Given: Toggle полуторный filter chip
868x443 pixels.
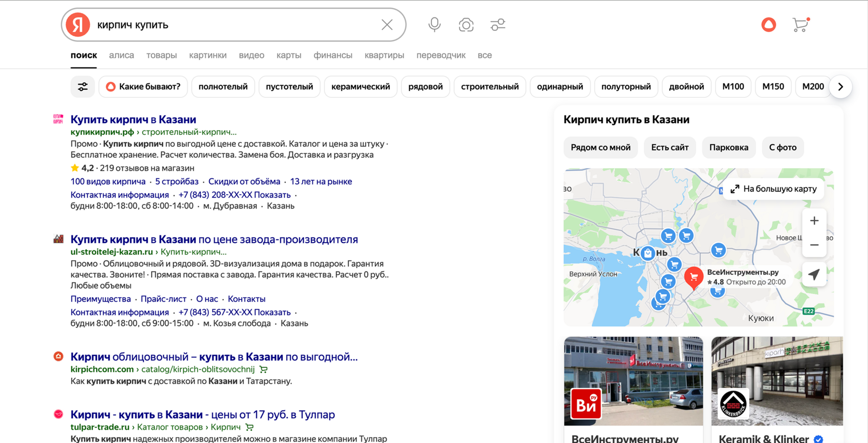Looking at the screenshot, I should click(x=626, y=87).
